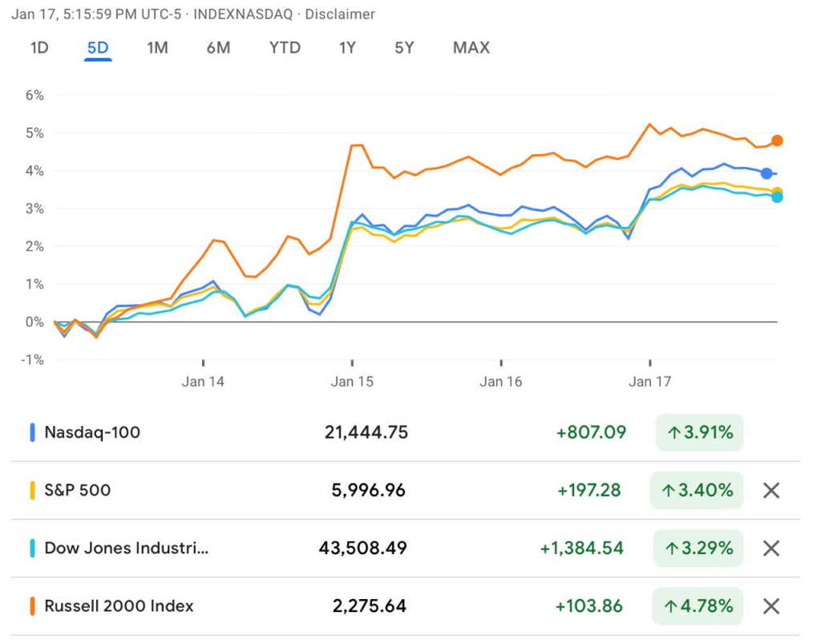
Task: Remove Dow Jones Industrial comparison with X
Action: click(770, 548)
